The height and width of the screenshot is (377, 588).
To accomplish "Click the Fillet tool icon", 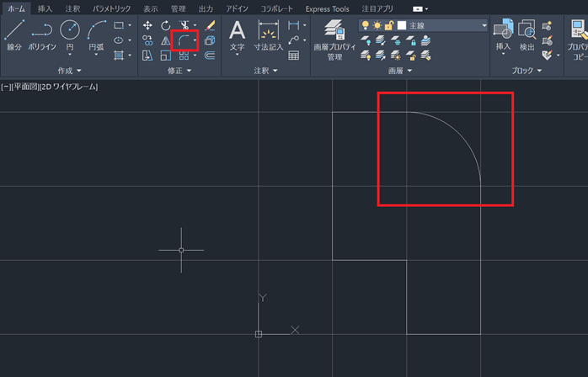I will coord(182,40).
